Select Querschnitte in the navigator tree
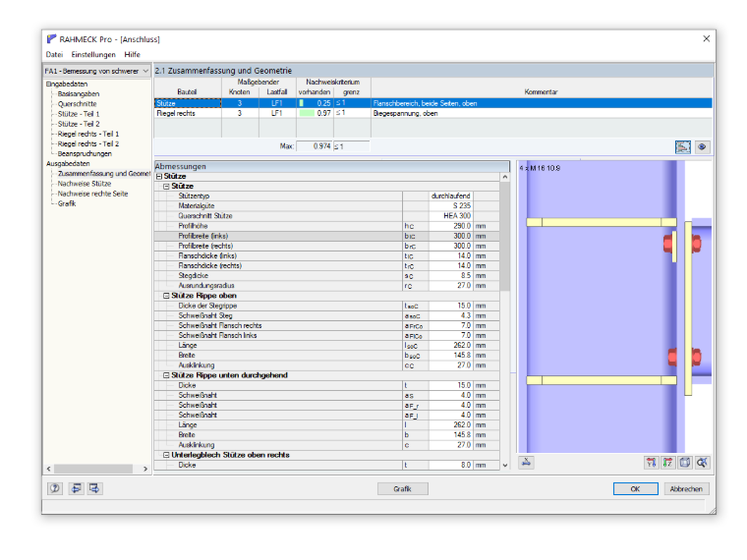 78,104
